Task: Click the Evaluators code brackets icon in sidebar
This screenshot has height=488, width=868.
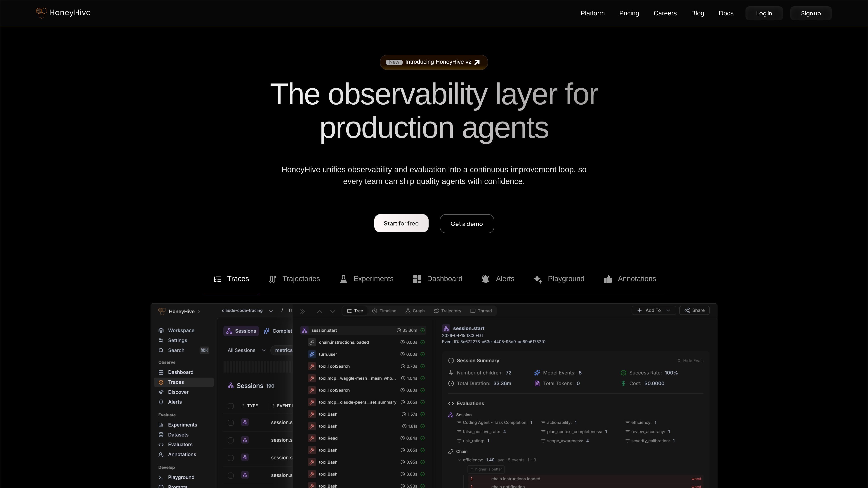Action: (x=161, y=445)
